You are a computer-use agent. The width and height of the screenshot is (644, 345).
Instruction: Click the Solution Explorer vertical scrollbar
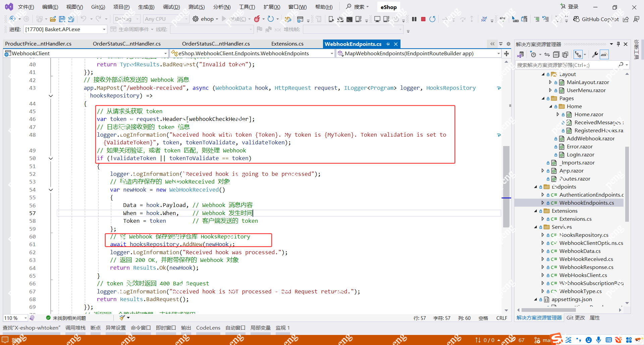[627, 184]
